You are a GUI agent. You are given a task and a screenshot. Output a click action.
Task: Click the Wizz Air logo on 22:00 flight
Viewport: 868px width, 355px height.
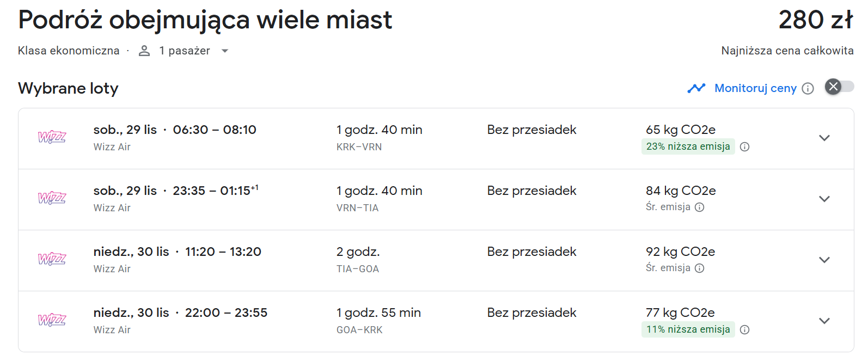click(x=52, y=320)
